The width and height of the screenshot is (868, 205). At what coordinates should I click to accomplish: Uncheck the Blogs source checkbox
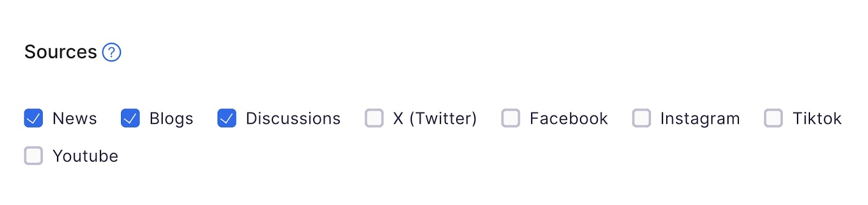click(130, 118)
